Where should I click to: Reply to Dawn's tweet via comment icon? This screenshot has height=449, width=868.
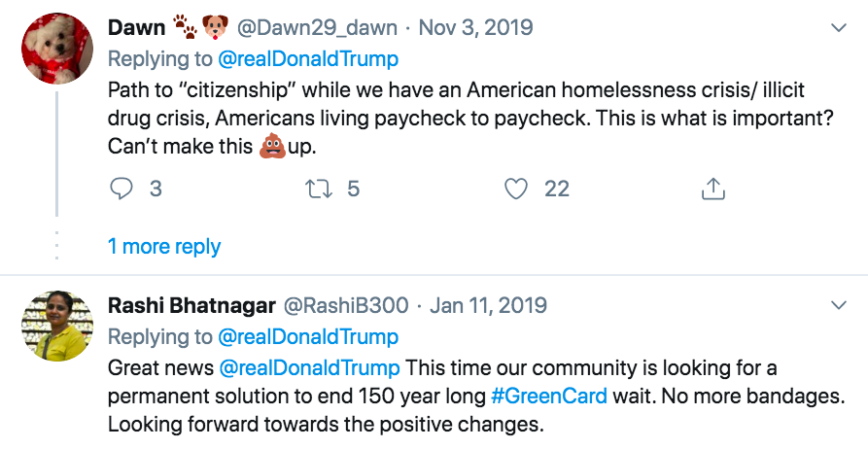pos(121,189)
